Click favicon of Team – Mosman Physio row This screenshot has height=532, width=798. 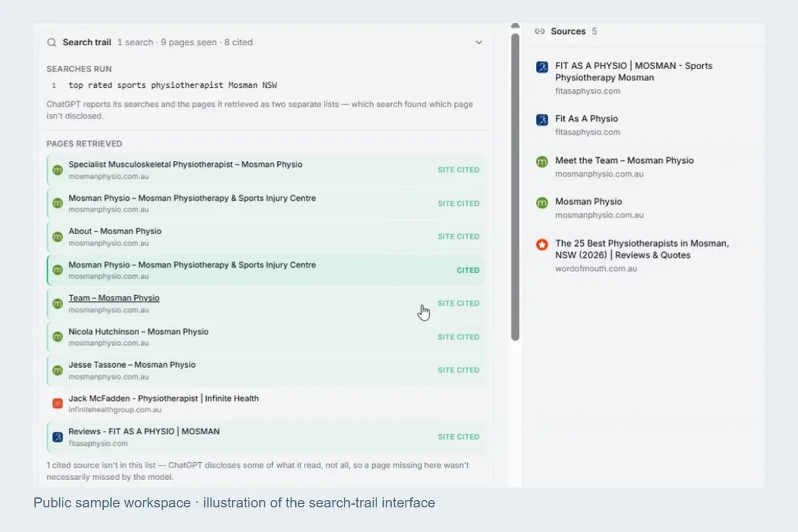(x=57, y=303)
